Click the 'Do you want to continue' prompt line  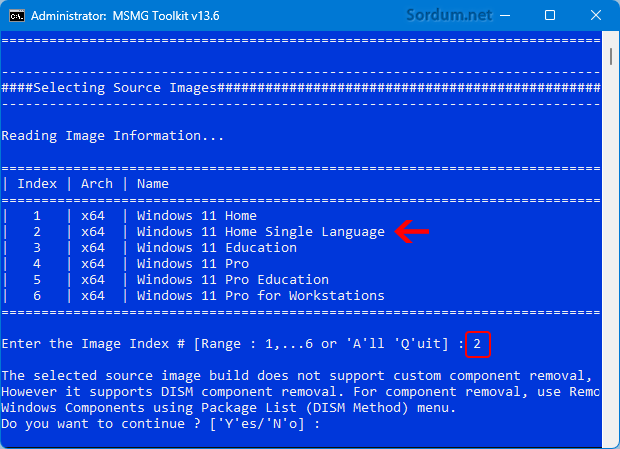pos(161,424)
